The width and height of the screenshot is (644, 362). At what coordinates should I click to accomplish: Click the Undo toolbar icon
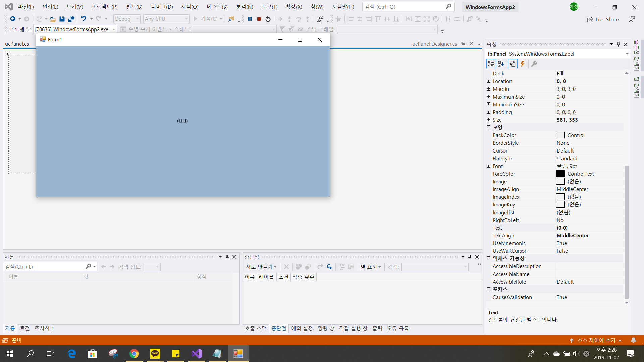[x=83, y=19]
